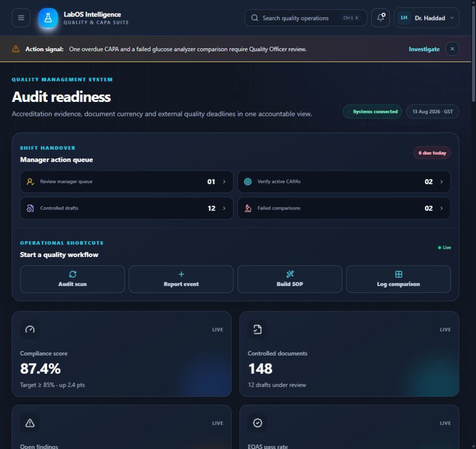This screenshot has height=449, width=476.
Task: Start the Build SOP workflow
Action: click(x=290, y=279)
